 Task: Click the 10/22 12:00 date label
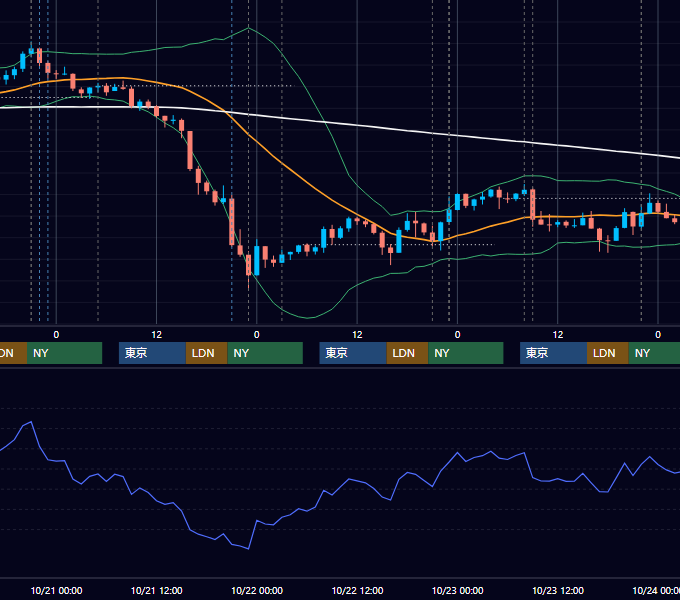(x=357, y=590)
